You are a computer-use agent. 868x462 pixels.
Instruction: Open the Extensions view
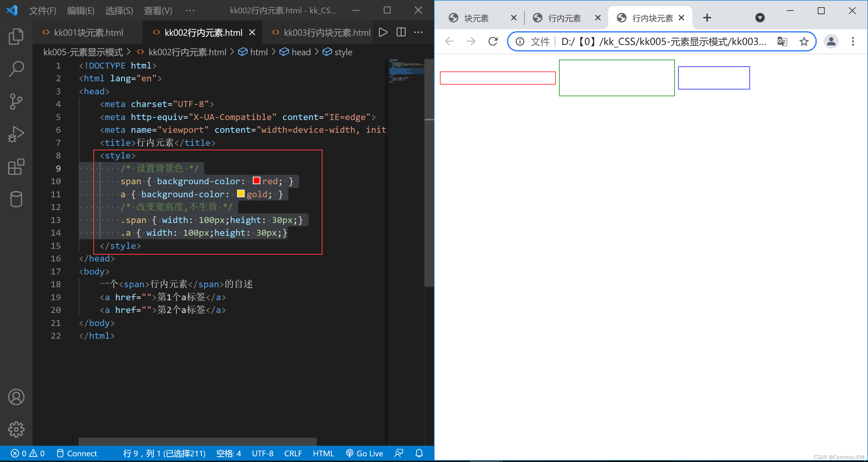coord(16,167)
